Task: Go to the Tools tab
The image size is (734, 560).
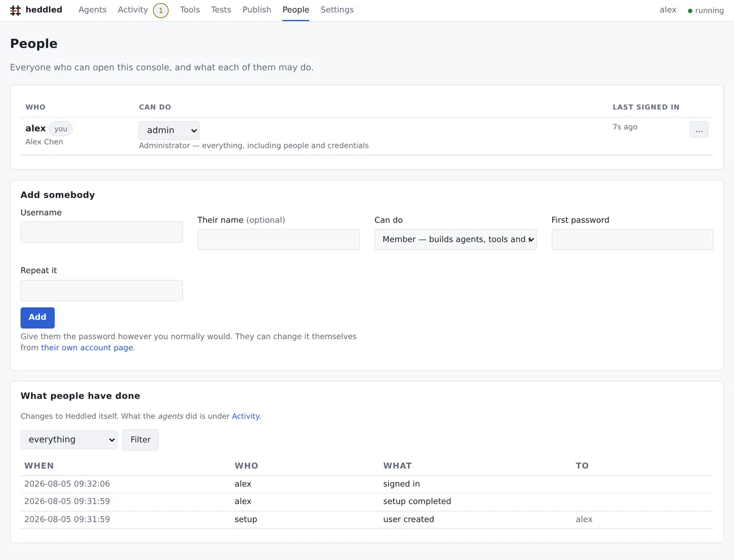Action: tap(190, 10)
